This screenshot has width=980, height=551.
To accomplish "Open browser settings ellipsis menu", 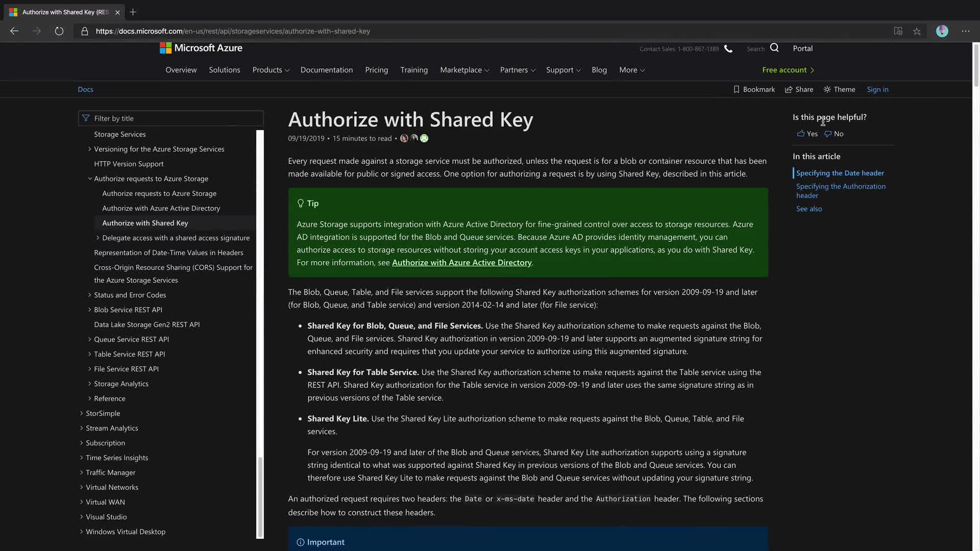I will pyautogui.click(x=965, y=31).
